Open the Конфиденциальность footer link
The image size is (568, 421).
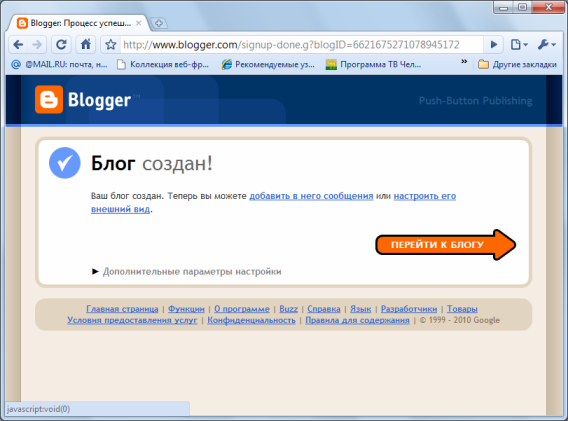251,320
